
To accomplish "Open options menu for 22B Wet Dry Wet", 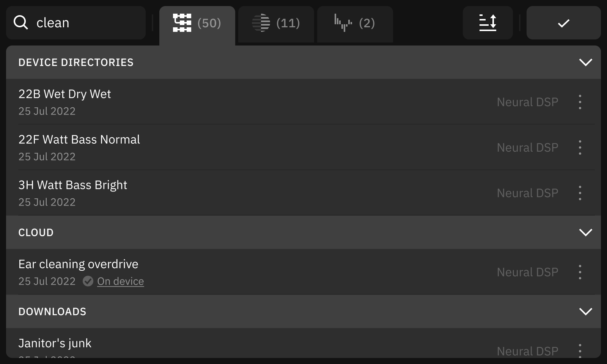I will coord(580,102).
